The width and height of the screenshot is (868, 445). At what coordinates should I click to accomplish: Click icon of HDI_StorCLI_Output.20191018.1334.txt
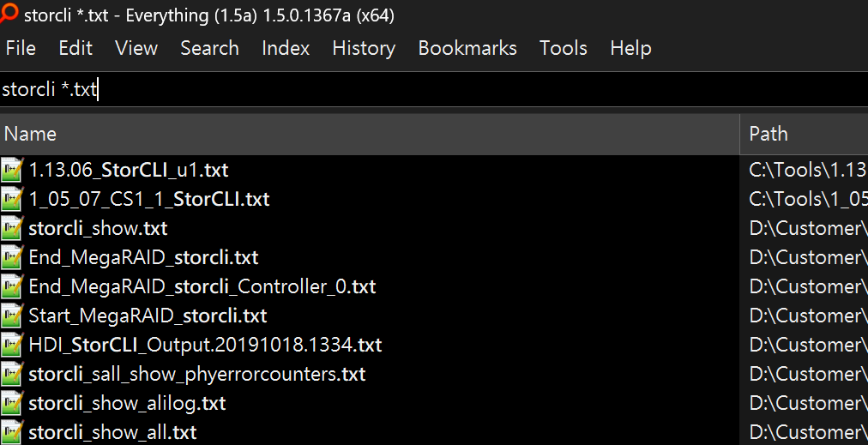(x=12, y=345)
